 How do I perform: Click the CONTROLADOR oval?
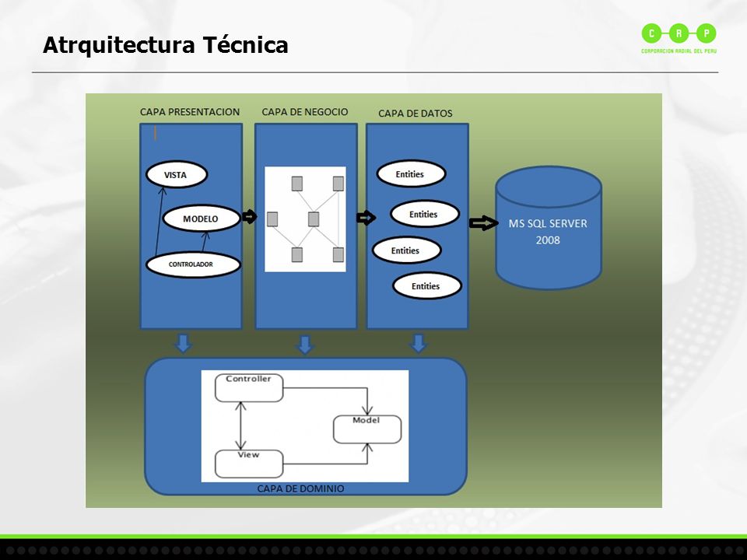click(193, 264)
